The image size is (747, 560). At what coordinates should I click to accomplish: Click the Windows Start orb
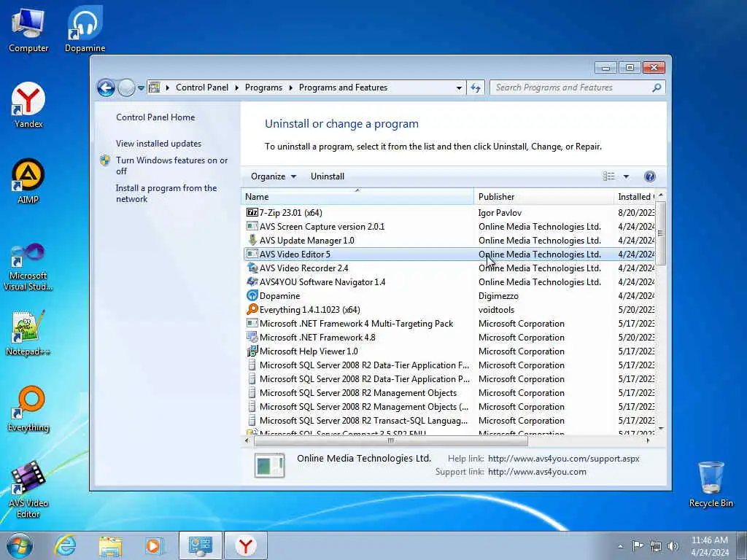coord(20,545)
